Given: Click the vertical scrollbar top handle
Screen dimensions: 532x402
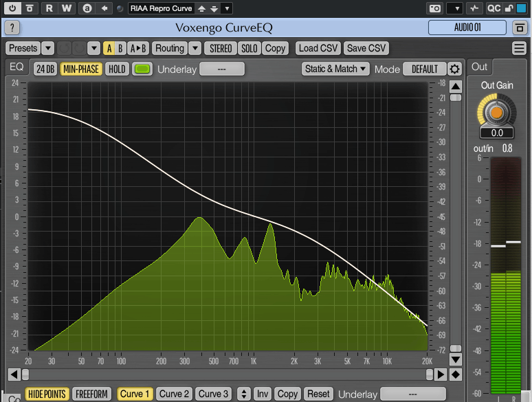Looking at the screenshot, I should (455, 98).
